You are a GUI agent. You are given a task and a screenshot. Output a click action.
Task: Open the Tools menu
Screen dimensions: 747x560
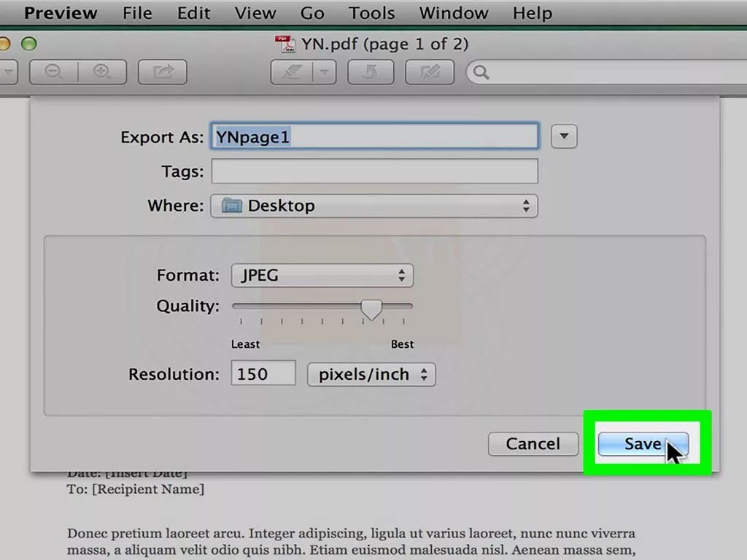click(x=371, y=13)
